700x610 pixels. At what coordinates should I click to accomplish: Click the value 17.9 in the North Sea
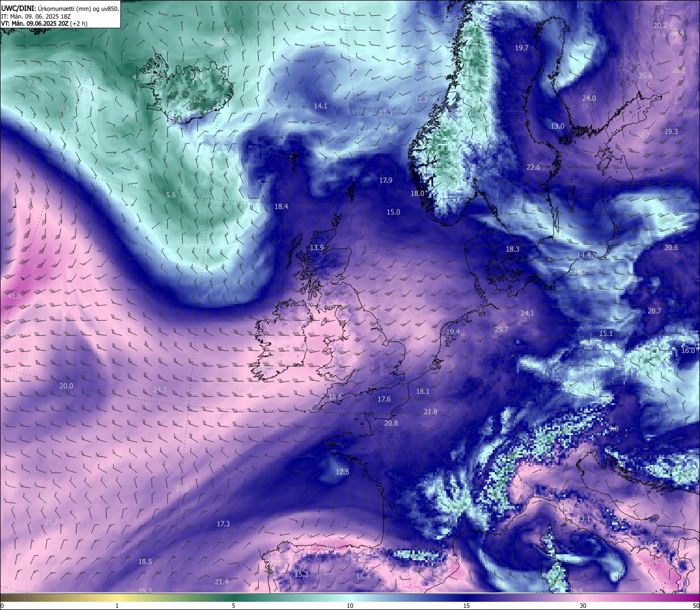coord(386,181)
